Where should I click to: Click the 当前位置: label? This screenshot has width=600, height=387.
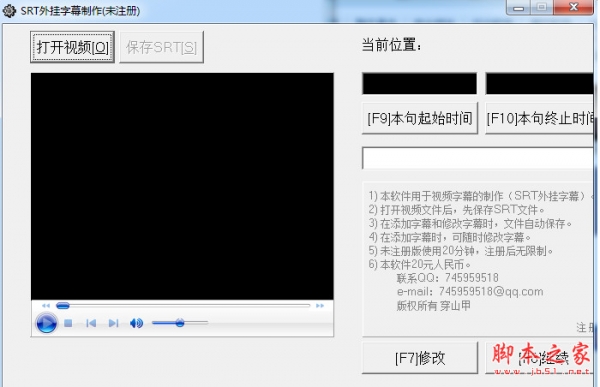[x=392, y=46]
